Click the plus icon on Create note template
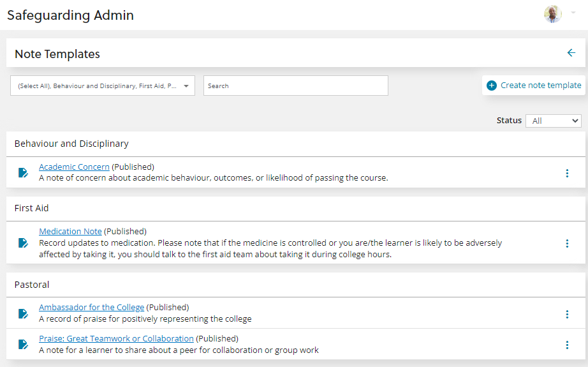 491,86
